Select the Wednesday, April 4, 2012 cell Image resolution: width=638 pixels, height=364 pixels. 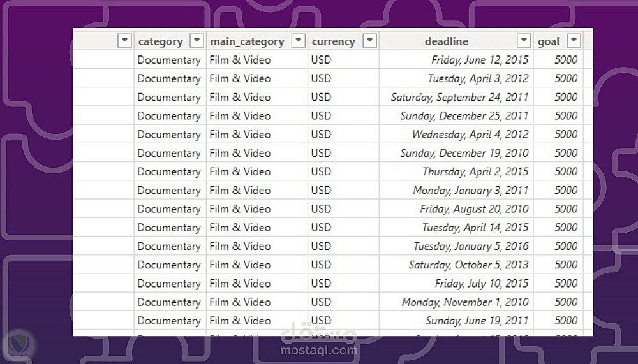tap(470, 135)
